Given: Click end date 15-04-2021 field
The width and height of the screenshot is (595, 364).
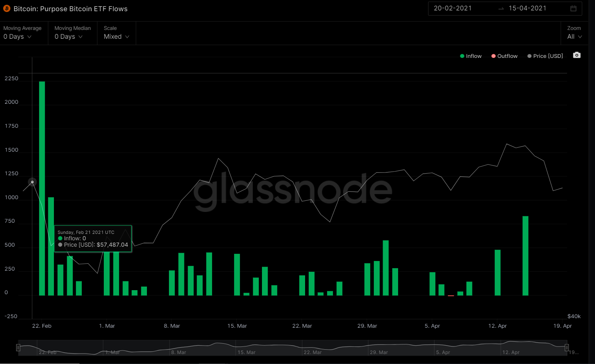Looking at the screenshot, I should pyautogui.click(x=527, y=8).
